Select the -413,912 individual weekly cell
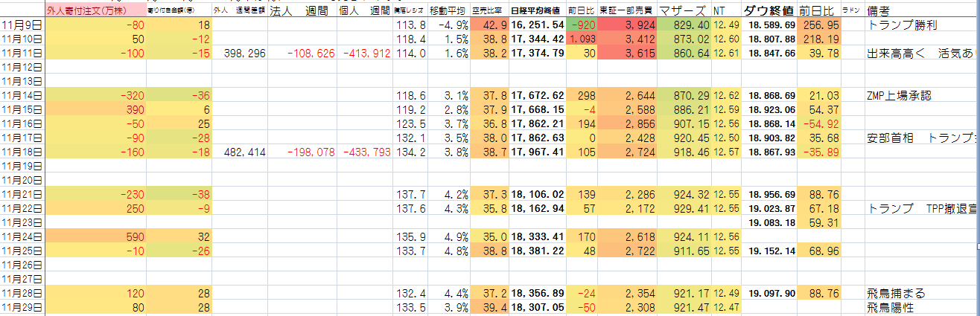Image resolution: width=980 pixels, height=316 pixels. [365, 53]
